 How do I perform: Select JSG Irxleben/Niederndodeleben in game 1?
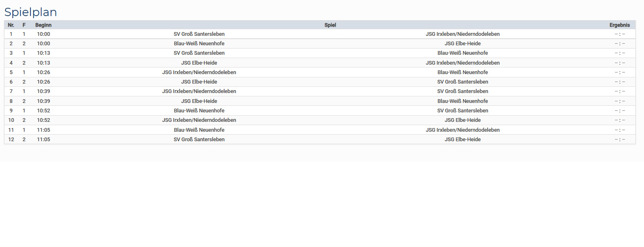[463, 34]
